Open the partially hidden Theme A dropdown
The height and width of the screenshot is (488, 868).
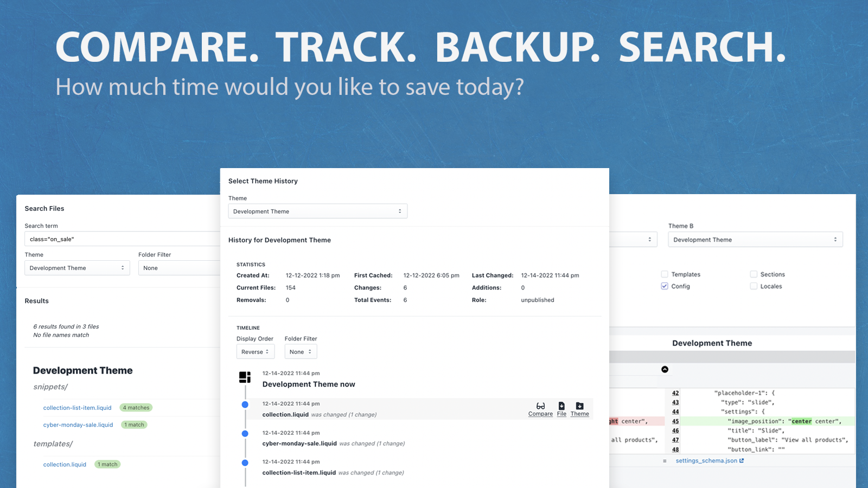click(x=633, y=240)
